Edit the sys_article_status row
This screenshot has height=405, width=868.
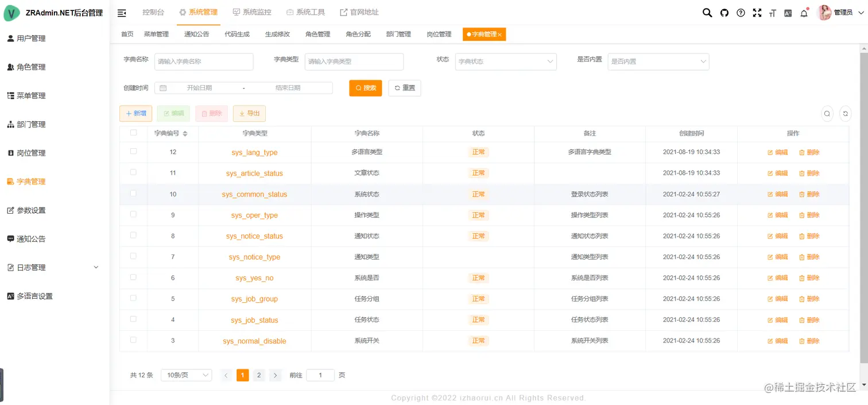pos(777,173)
